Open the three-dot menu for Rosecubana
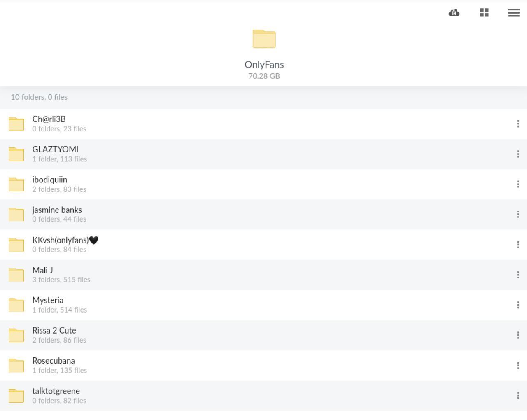527x420 pixels. (518, 365)
